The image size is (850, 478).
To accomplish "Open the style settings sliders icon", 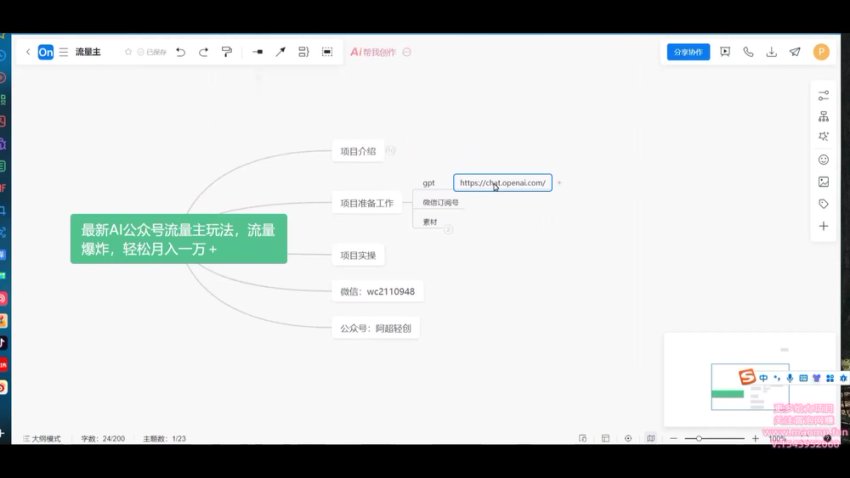I will 823,95.
